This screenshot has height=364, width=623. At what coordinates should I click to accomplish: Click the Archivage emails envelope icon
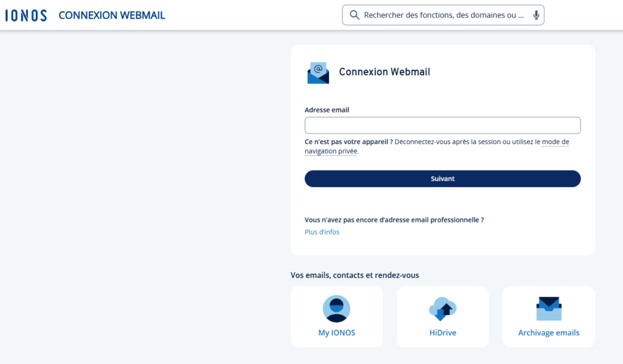[549, 309]
